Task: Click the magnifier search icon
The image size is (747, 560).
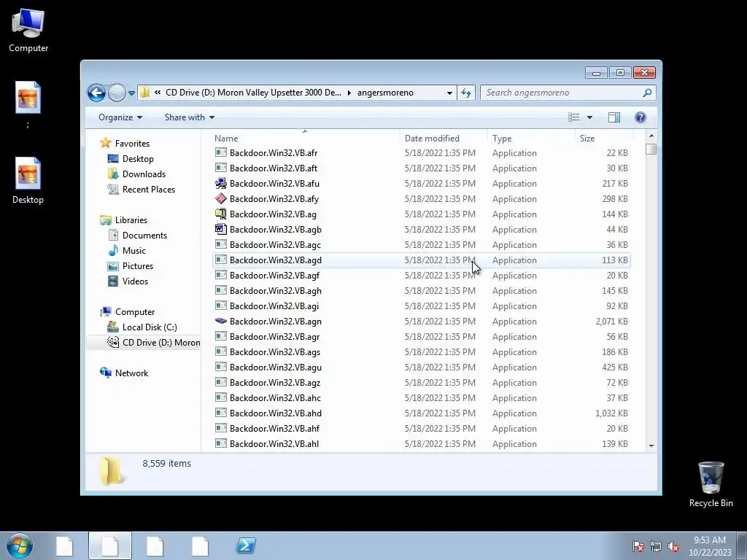Action: pos(647,93)
